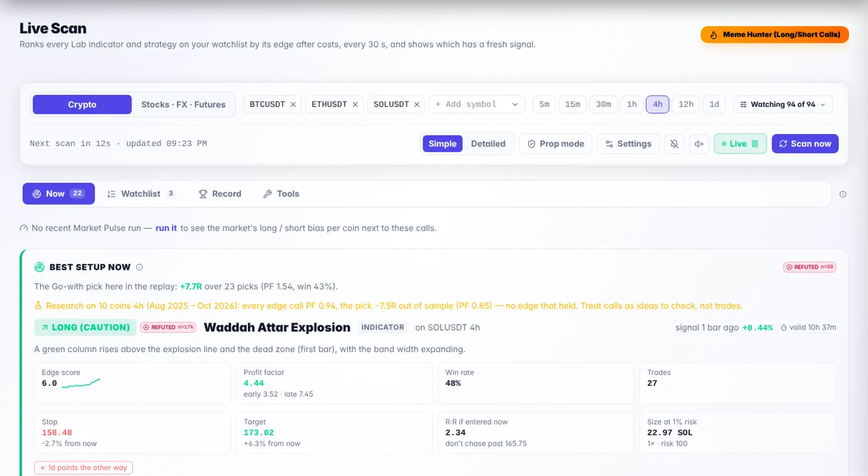Click the REFUTED n=17k badge
868x476 pixels.
pyautogui.click(x=168, y=327)
